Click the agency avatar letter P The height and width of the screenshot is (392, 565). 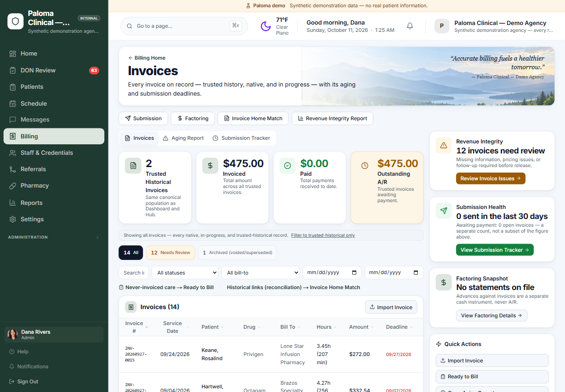(442, 26)
